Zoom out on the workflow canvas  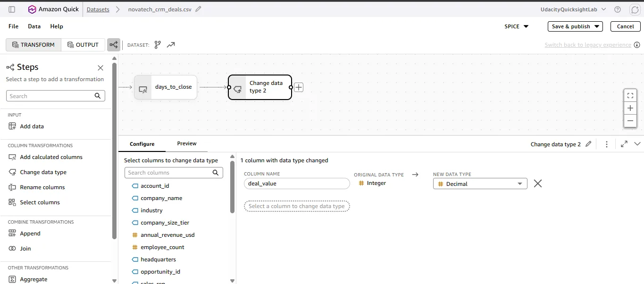click(630, 121)
